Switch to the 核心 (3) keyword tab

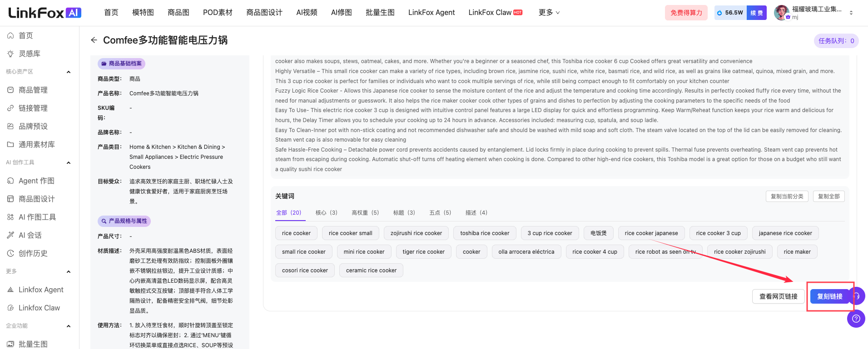[327, 212]
